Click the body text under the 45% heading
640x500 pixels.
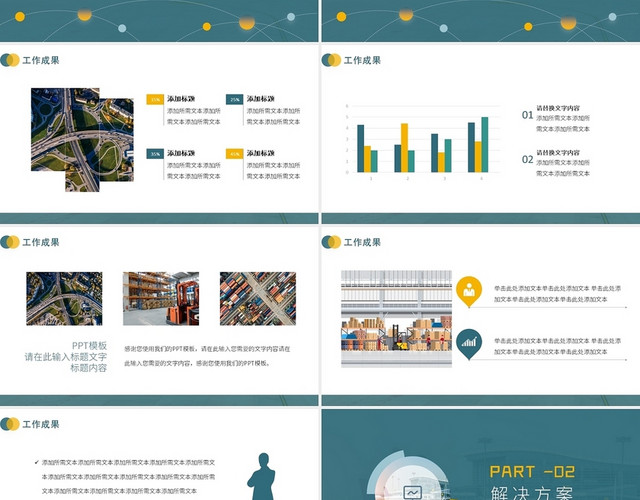[x=273, y=171]
